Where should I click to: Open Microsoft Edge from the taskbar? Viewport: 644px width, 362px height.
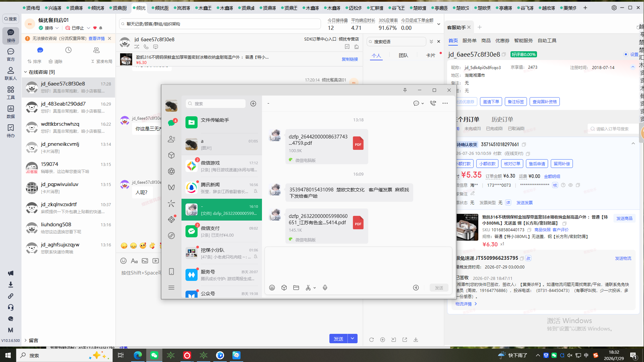138,355
